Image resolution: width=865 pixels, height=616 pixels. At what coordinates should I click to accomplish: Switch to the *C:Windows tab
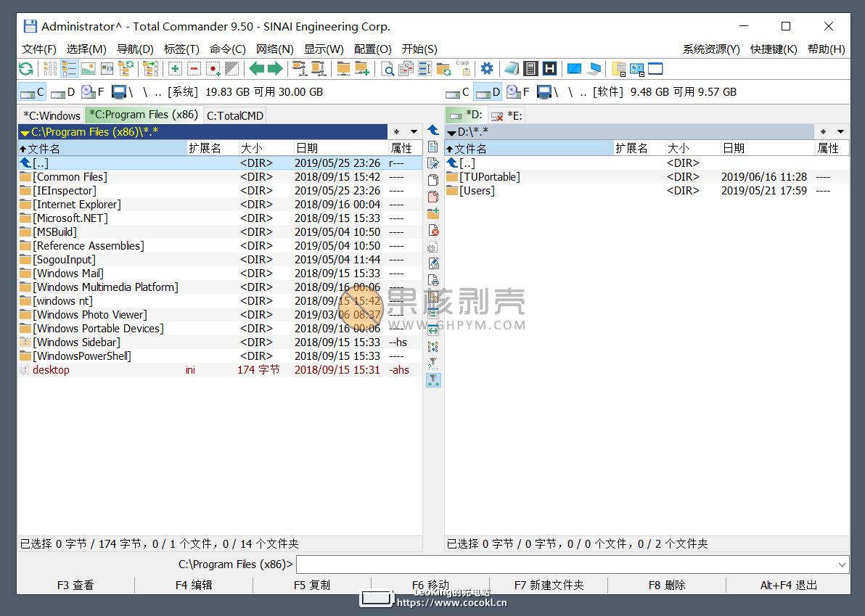(52, 115)
